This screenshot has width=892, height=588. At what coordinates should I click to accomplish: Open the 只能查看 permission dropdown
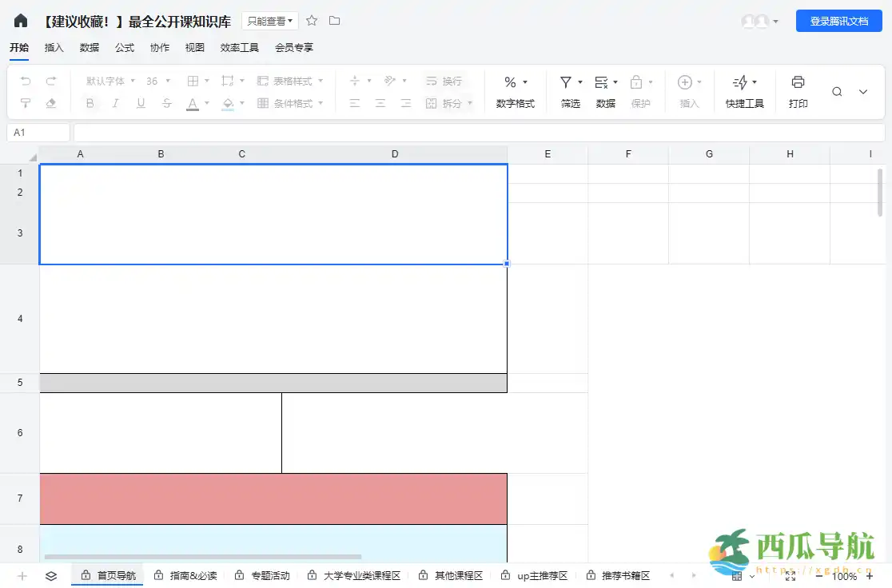tap(269, 21)
